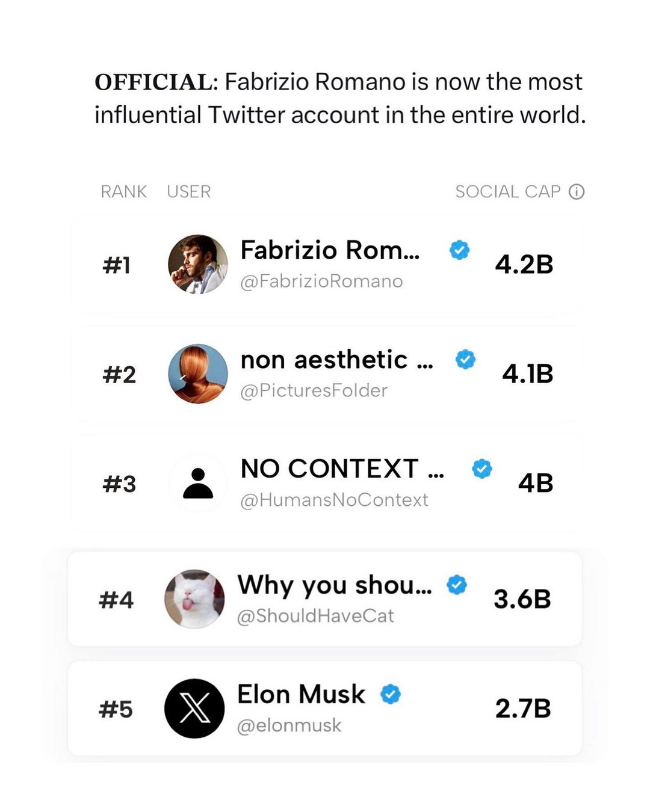Click the USER column header
This screenshot has height=812, width=650.
coord(189,192)
